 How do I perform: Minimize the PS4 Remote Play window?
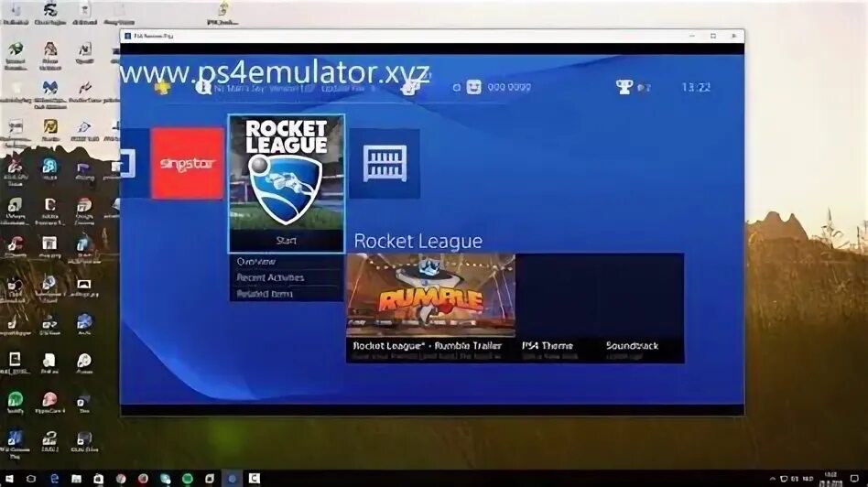(x=692, y=36)
